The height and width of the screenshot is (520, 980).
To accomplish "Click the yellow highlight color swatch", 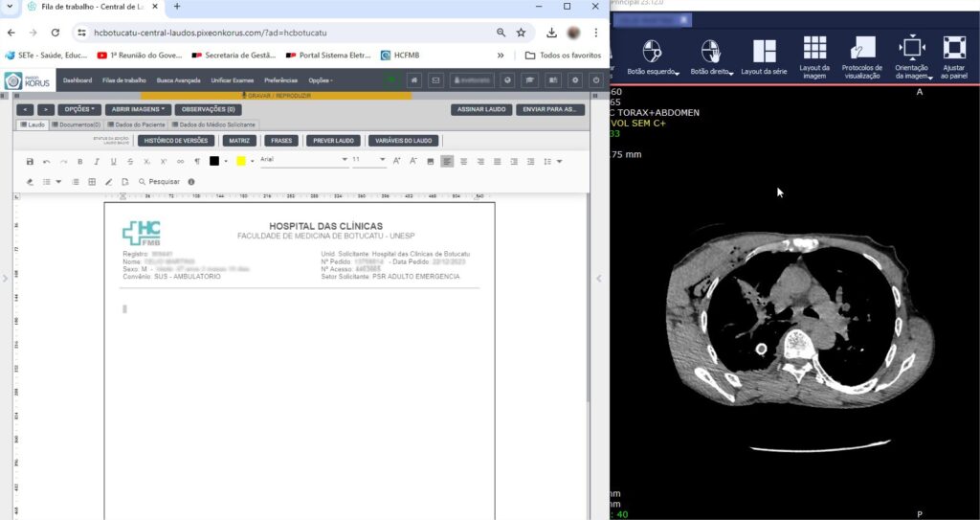I will [241, 161].
